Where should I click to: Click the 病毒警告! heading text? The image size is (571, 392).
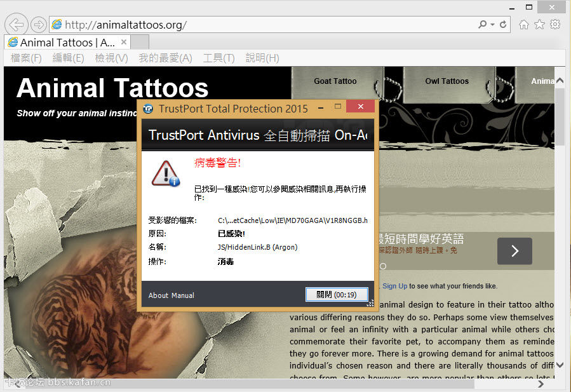pos(217,163)
